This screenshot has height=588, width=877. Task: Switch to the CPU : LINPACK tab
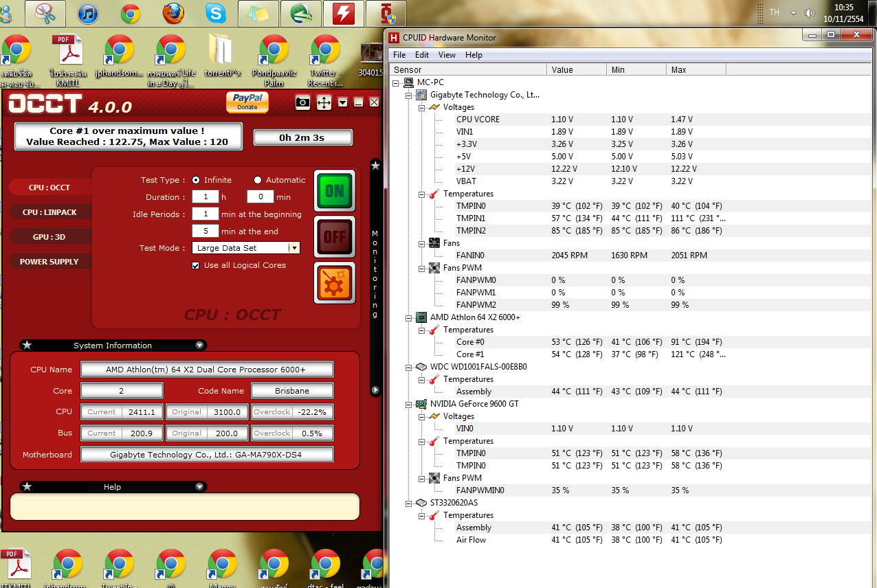coord(49,212)
